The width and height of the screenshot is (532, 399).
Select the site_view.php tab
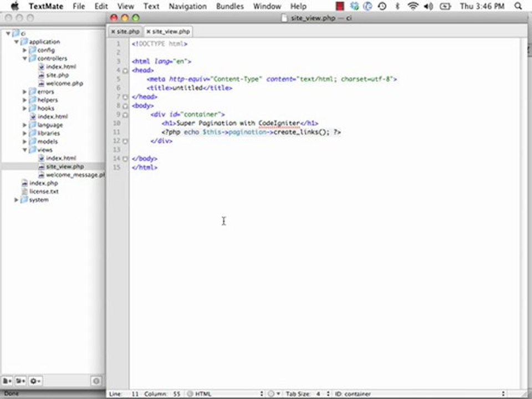tap(168, 32)
